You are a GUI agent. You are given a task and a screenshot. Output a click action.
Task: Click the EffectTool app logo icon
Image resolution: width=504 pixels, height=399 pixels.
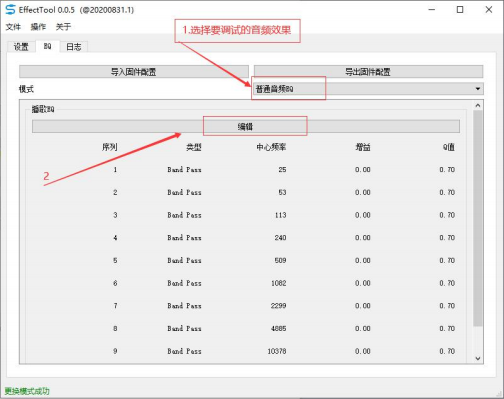pos(10,10)
